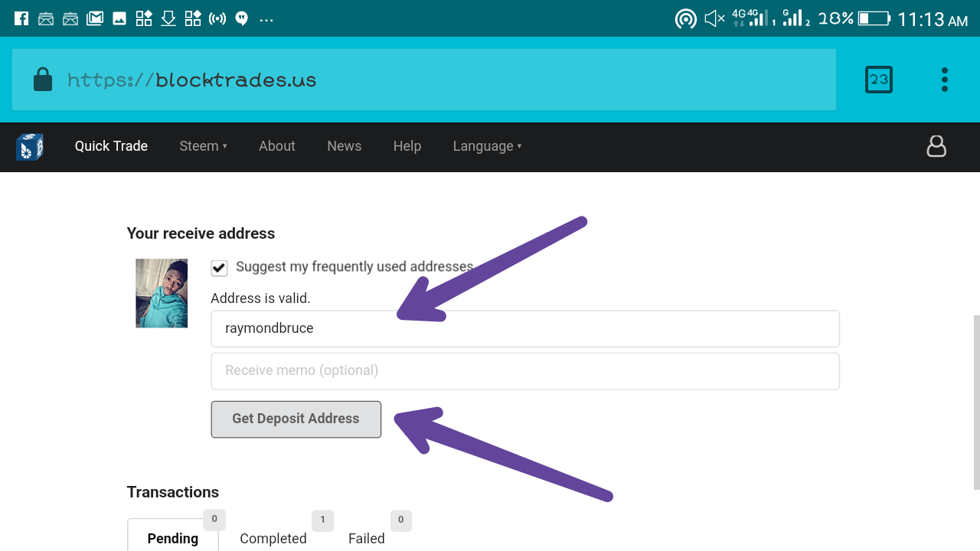Tap the Facebook notification icon in status bar
The height and width of the screenshot is (551, 980).
(x=21, y=18)
